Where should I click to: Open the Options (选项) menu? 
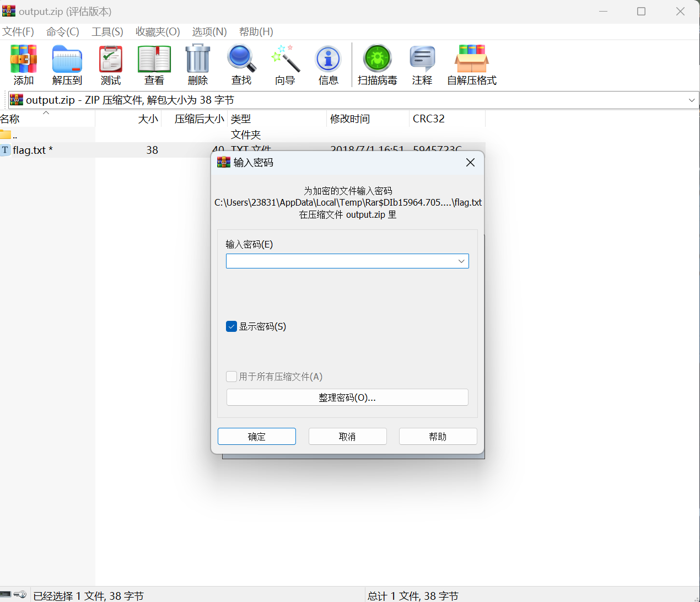[209, 32]
